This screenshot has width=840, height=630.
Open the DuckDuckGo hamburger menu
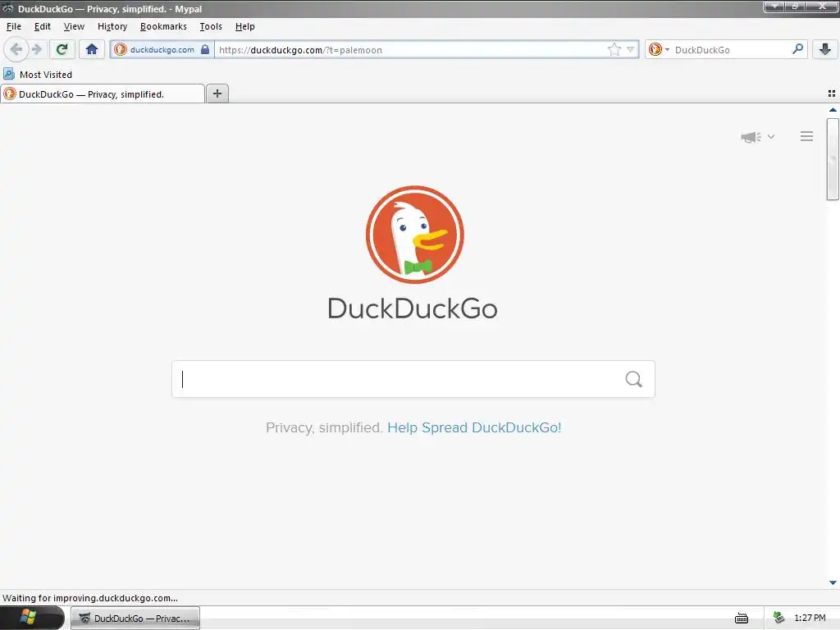click(x=807, y=137)
